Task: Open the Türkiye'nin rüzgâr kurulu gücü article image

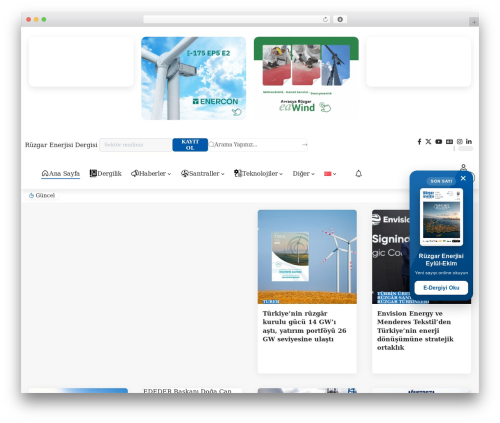Action: [x=307, y=257]
